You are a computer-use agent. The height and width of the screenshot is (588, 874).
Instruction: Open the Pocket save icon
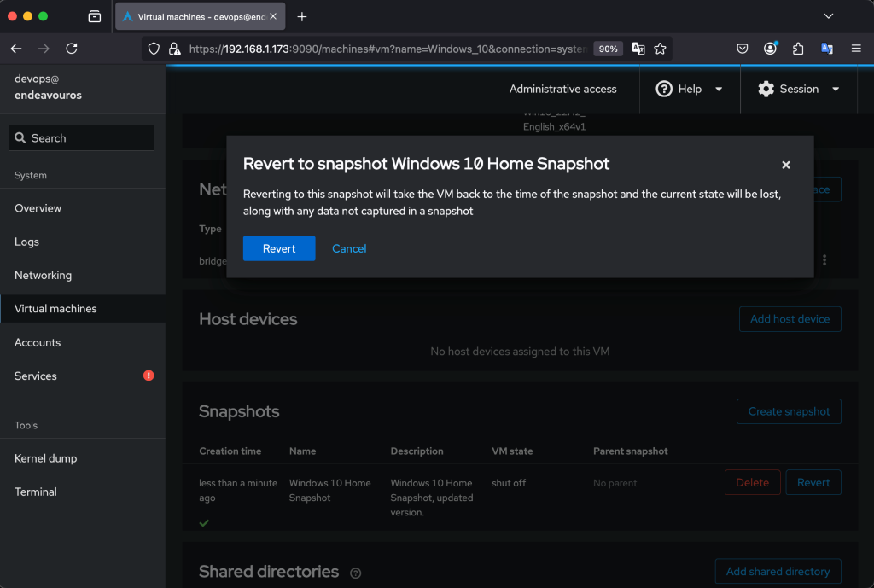(742, 49)
